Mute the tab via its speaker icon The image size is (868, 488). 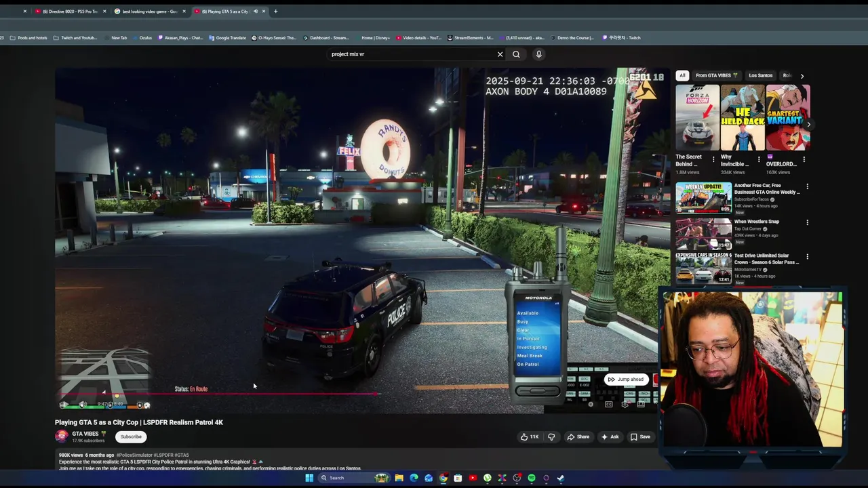coord(256,12)
